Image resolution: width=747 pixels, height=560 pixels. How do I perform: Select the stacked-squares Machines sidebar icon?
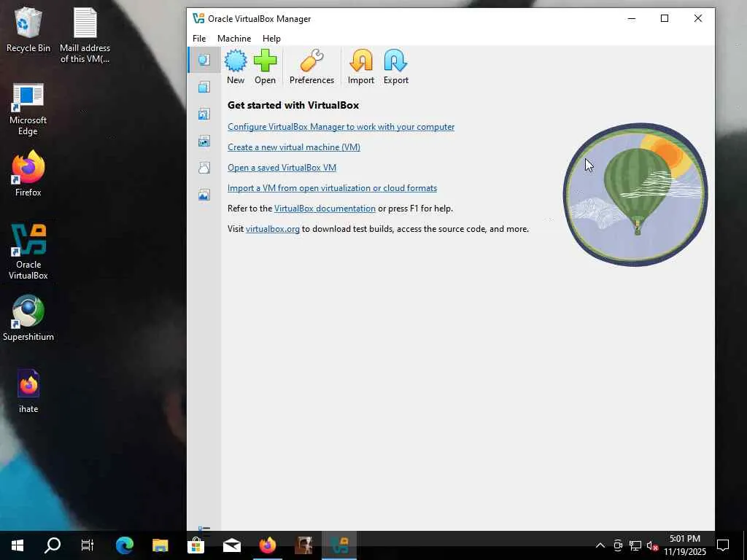(204, 87)
